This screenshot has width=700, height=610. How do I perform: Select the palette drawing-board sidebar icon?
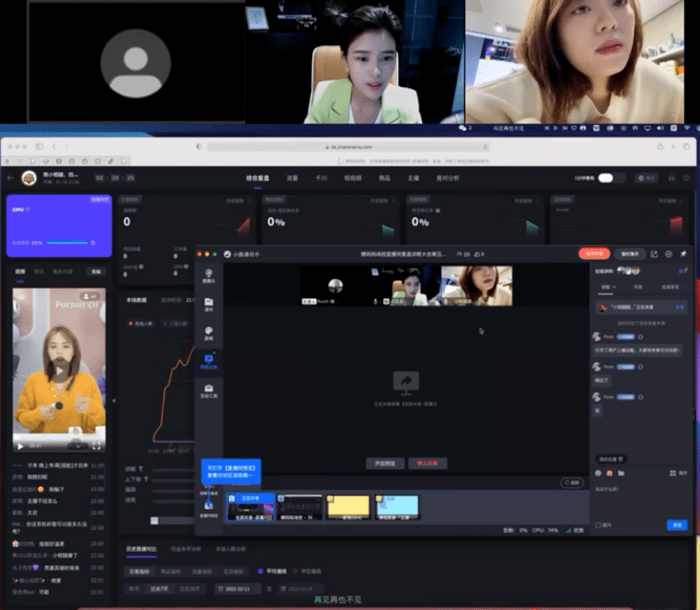[209, 333]
